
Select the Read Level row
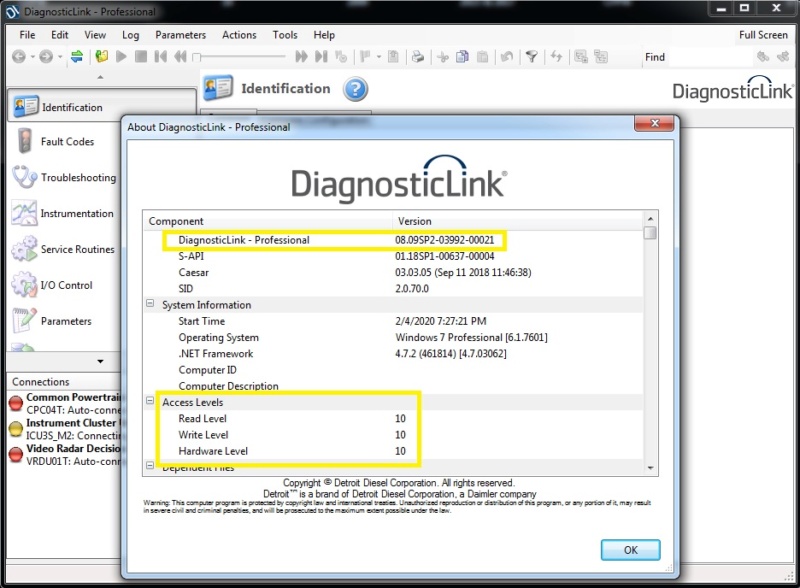point(393,419)
